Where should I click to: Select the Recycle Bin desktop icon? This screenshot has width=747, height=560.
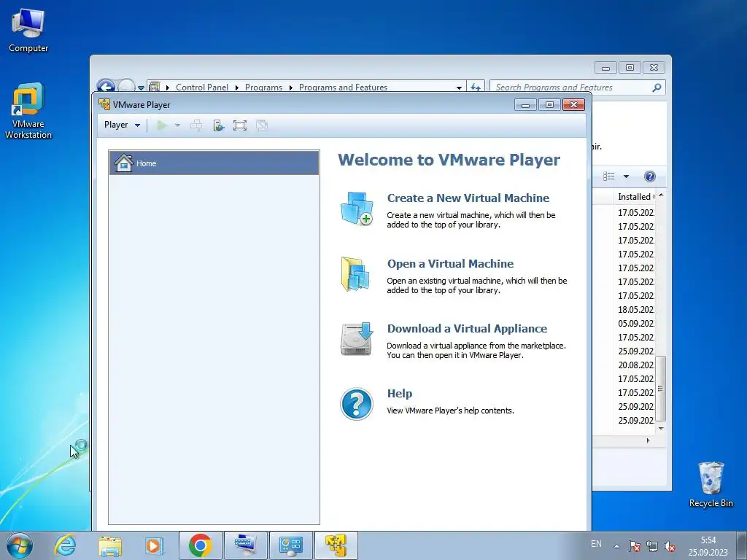[x=711, y=484]
